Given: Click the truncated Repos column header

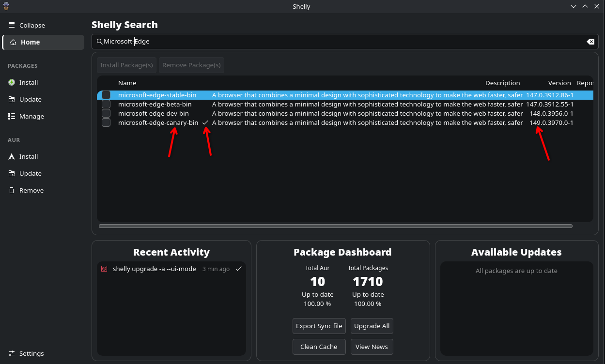Looking at the screenshot, I should [586, 83].
